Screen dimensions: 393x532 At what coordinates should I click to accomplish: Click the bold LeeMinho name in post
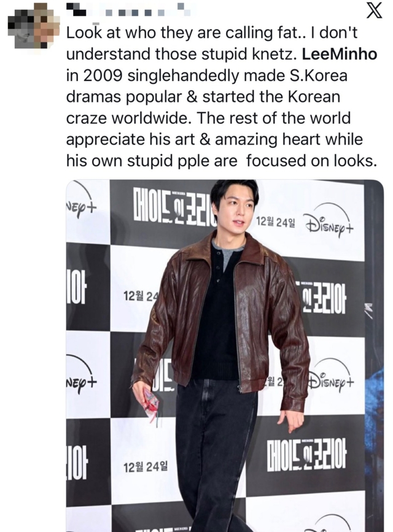click(339, 54)
